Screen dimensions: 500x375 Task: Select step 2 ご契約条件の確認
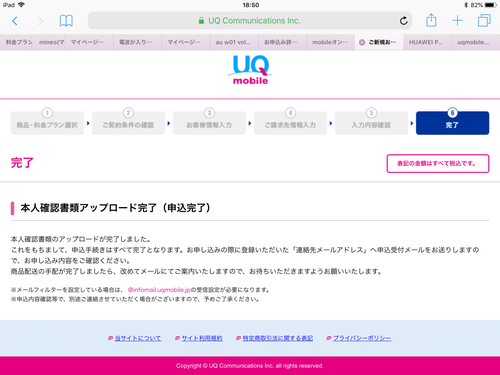128,123
